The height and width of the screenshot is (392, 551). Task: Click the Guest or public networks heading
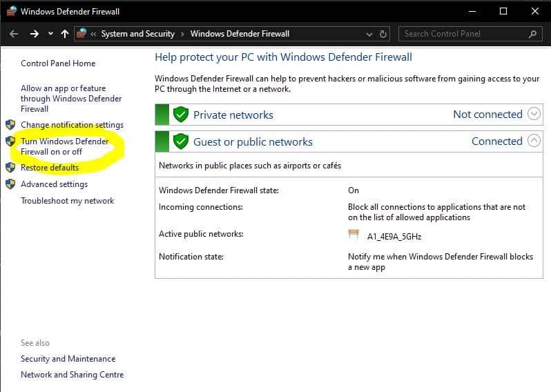coord(253,142)
